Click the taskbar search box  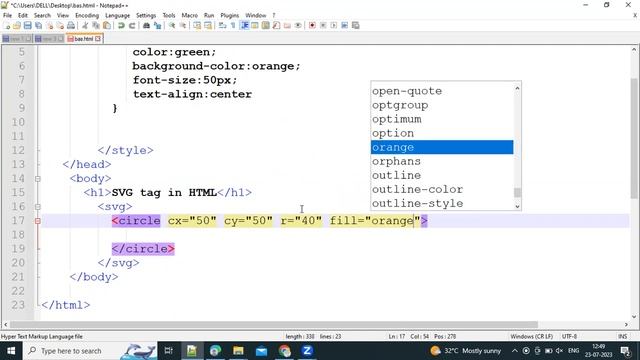[x=90, y=351]
